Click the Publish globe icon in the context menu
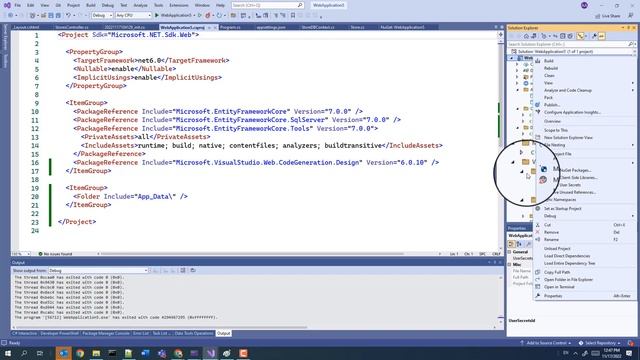 (538, 105)
